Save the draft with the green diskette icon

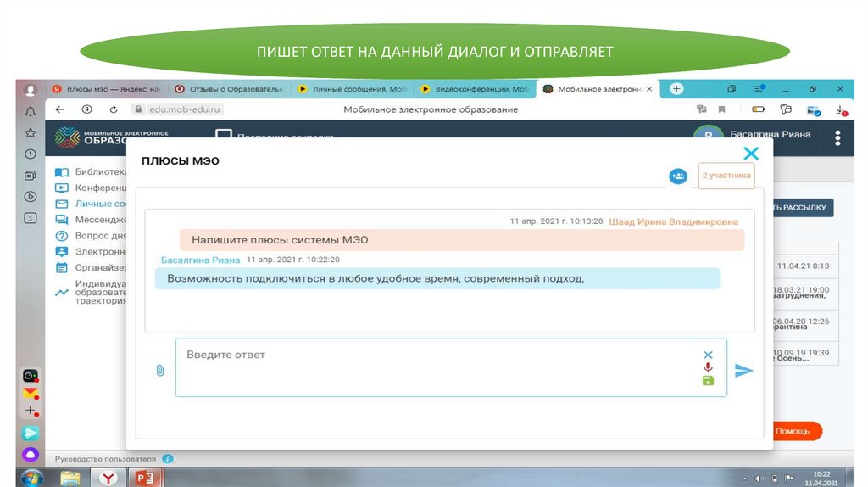(708, 381)
